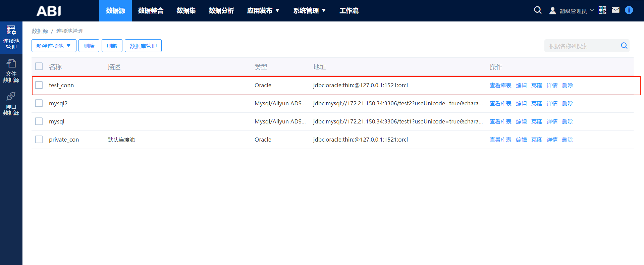The height and width of the screenshot is (265, 644).
Task: Switch to the 数据源 tab
Action: pyautogui.click(x=115, y=11)
